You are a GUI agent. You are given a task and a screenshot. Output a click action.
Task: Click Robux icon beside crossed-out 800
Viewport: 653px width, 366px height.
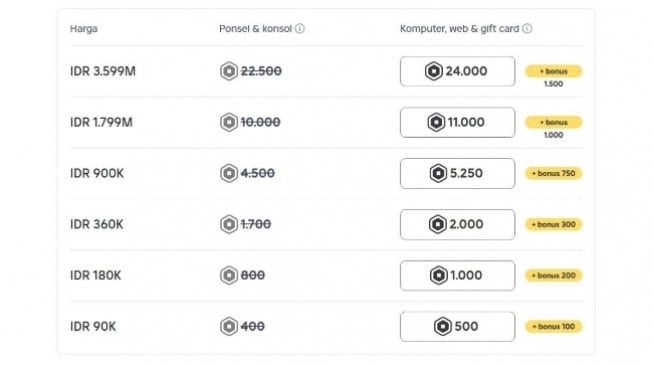tap(229, 275)
